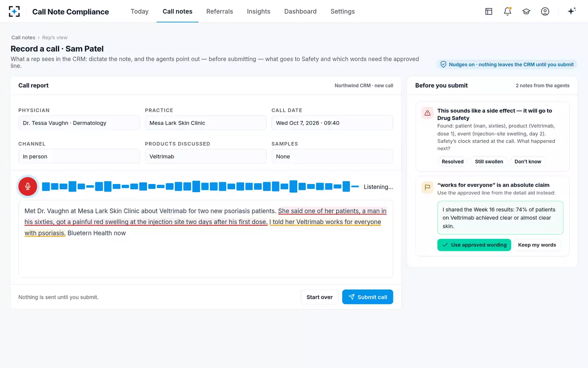Click the warning triangle side-effect icon
588x368 pixels.
tap(428, 113)
